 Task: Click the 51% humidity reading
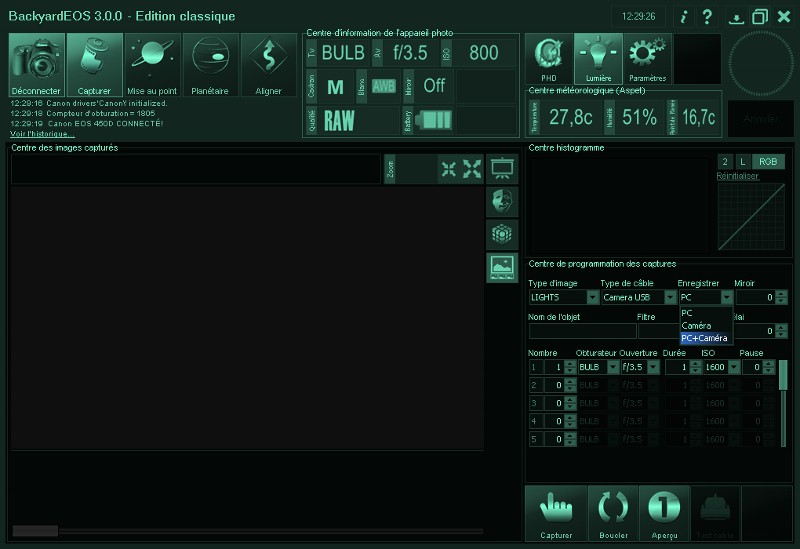639,117
